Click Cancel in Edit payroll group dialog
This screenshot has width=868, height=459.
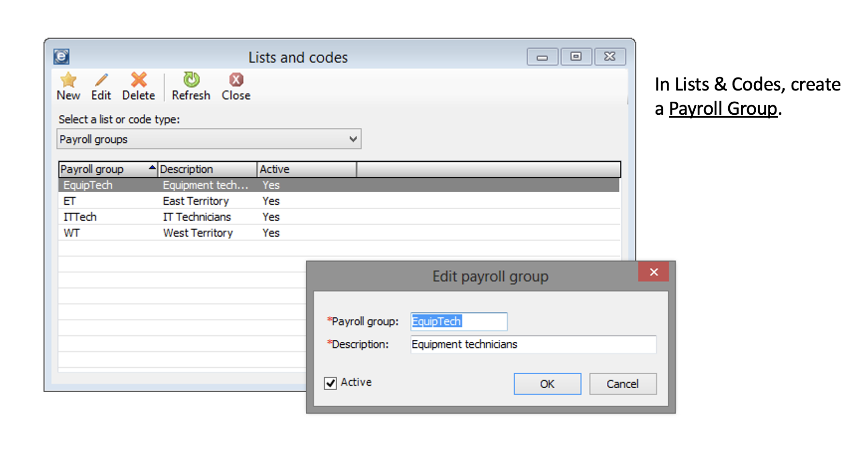[x=623, y=384]
